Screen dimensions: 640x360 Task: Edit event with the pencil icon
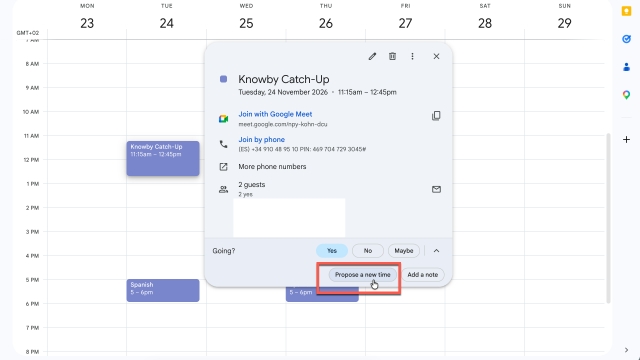point(372,56)
